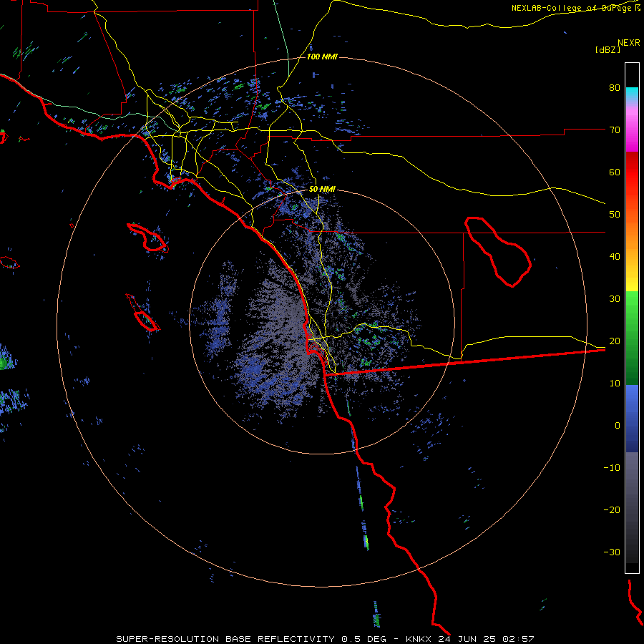Click the 30 dBZ scale value
This screenshot has width=644, height=644.
tap(615, 299)
